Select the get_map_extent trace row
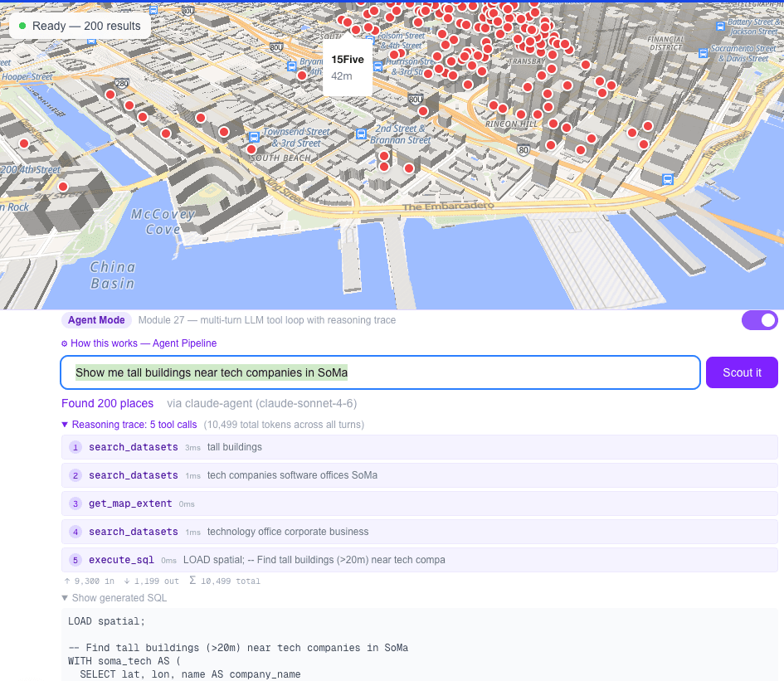The height and width of the screenshot is (681, 784). click(x=415, y=503)
